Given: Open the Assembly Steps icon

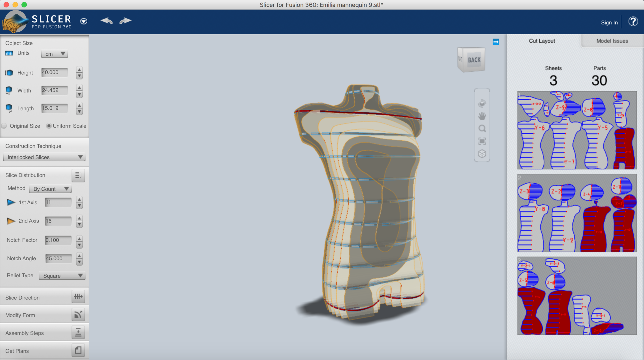Looking at the screenshot, I should click(78, 332).
